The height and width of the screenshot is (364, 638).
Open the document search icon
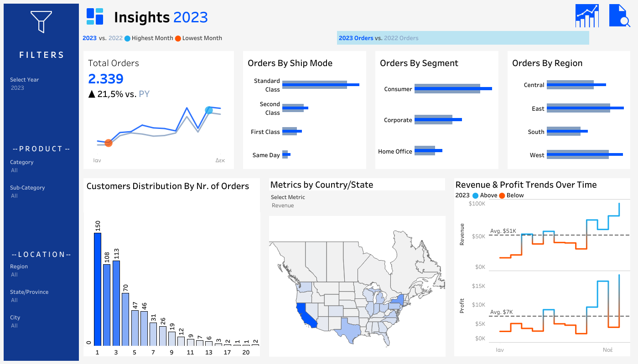(x=619, y=16)
